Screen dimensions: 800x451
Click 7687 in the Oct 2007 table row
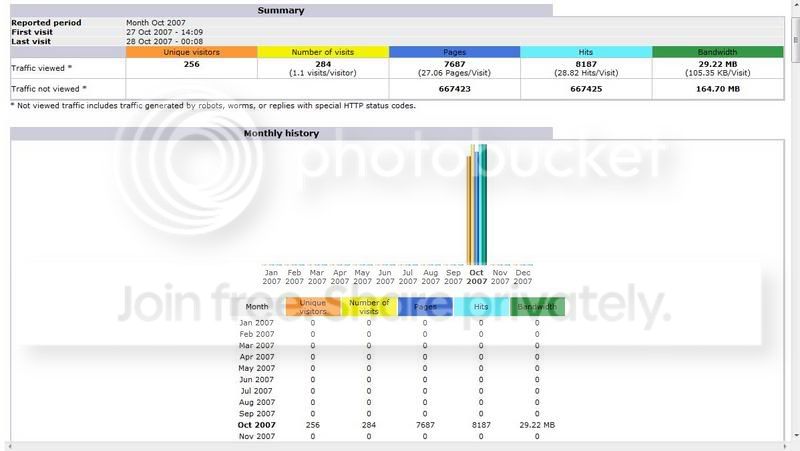point(425,425)
